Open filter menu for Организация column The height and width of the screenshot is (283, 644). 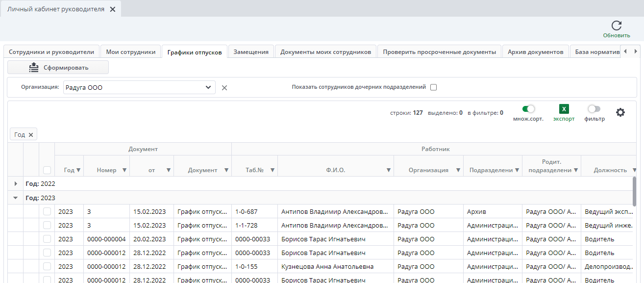tap(458, 170)
